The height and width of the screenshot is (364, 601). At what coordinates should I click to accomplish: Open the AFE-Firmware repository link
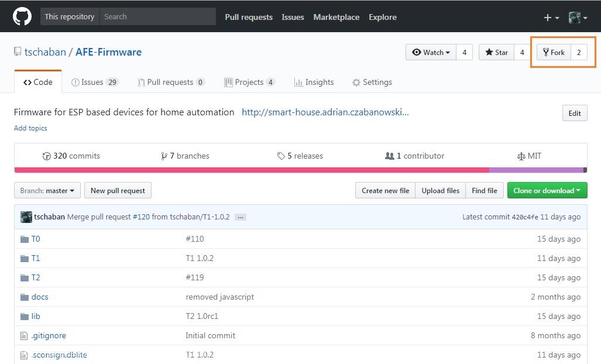pos(108,52)
